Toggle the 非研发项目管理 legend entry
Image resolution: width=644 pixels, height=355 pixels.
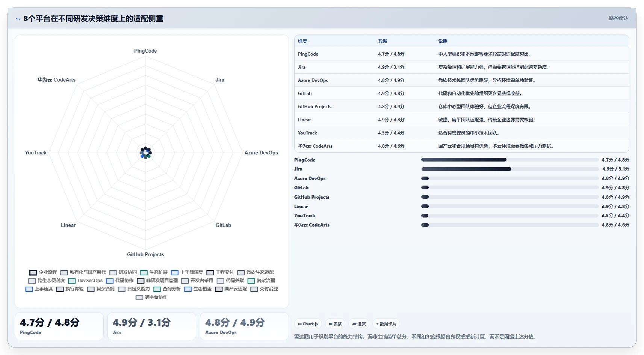pos(157,281)
